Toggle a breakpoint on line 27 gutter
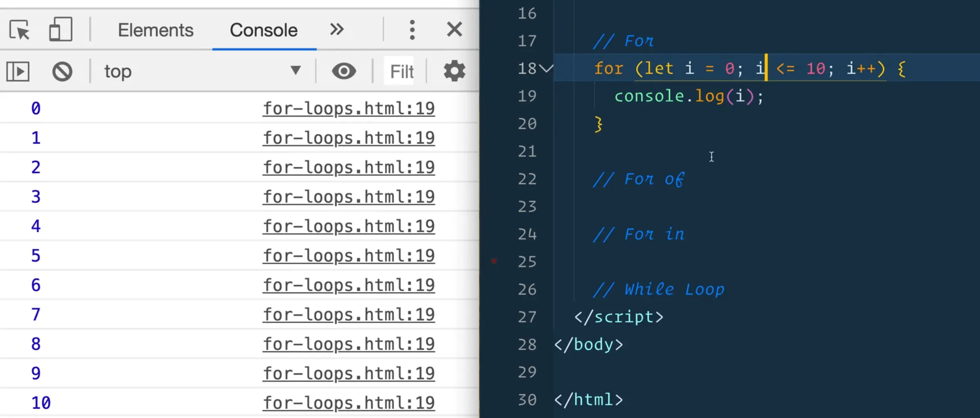Image resolution: width=980 pixels, height=418 pixels. click(528, 317)
